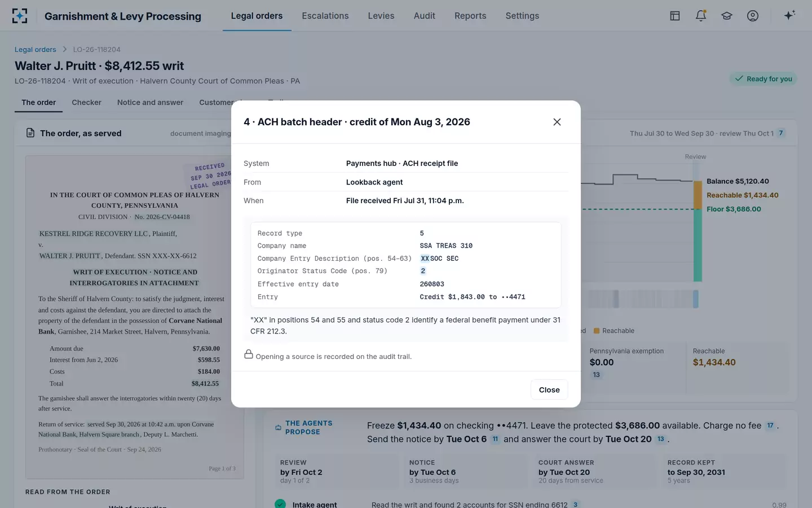Open citation 7 beside review Thu Oct 1
This screenshot has height=508, width=812.
781,133
